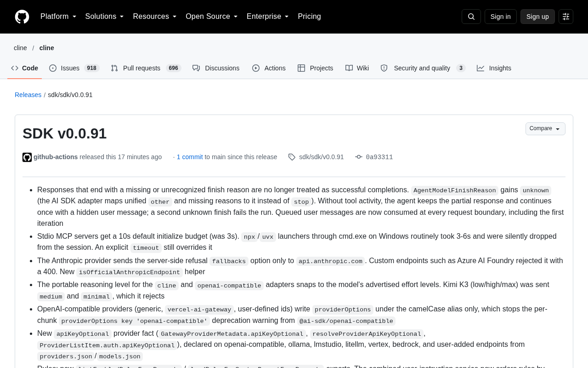Click the resolveProviderApiKeyOptional code text
This screenshot has width=588, height=368.
pyautogui.click(x=367, y=334)
